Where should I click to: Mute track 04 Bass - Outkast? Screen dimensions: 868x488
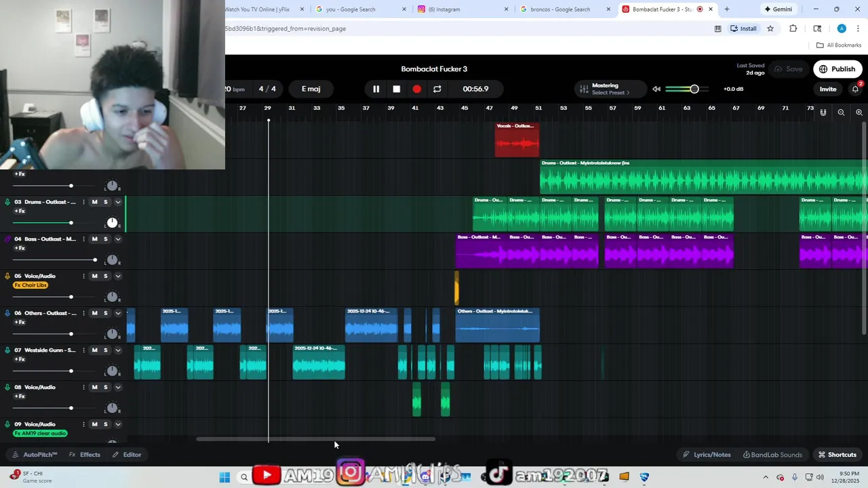[x=94, y=239]
